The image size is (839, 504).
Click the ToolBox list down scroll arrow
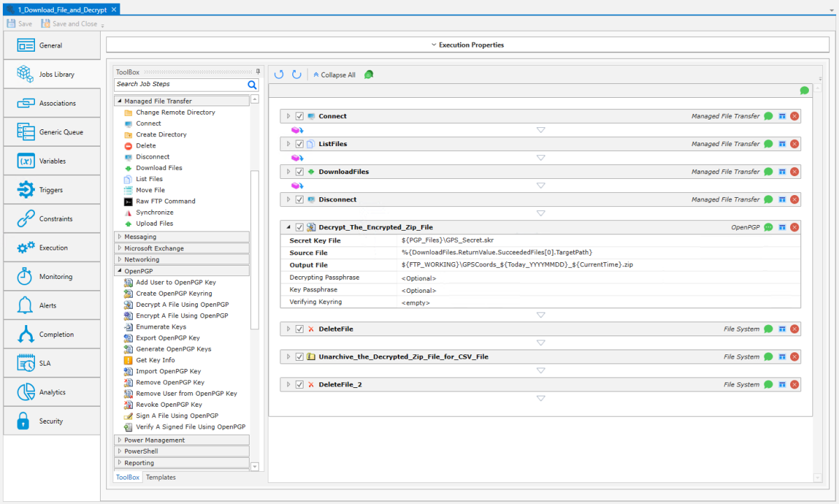point(254,466)
